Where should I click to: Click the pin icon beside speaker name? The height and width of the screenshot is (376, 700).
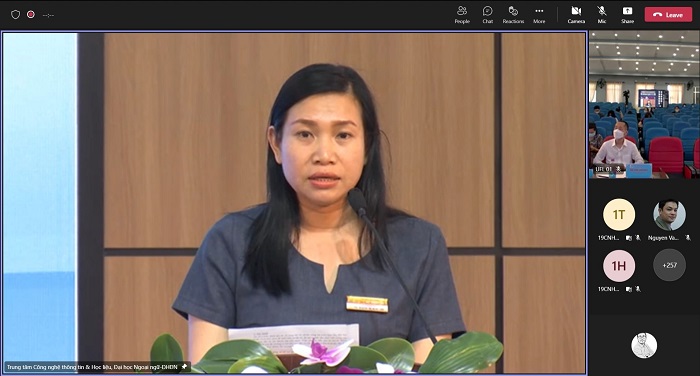pyautogui.click(x=184, y=367)
